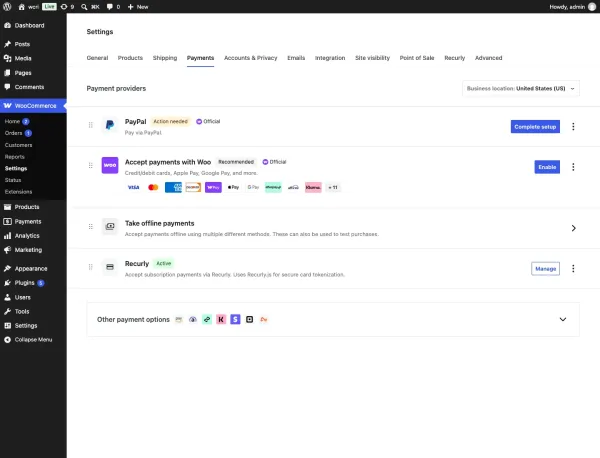
Task: Click the WordPress logo in admin bar
Action: point(7,7)
